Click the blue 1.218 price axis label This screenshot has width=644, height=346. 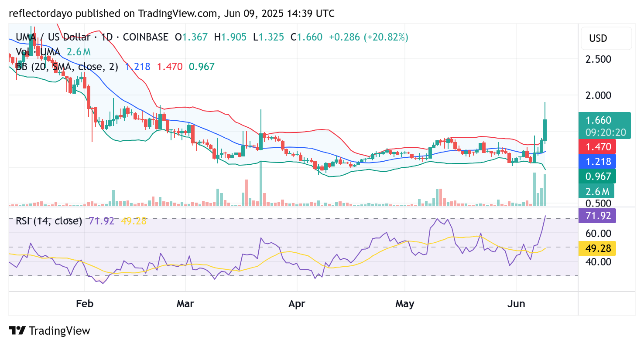point(597,161)
